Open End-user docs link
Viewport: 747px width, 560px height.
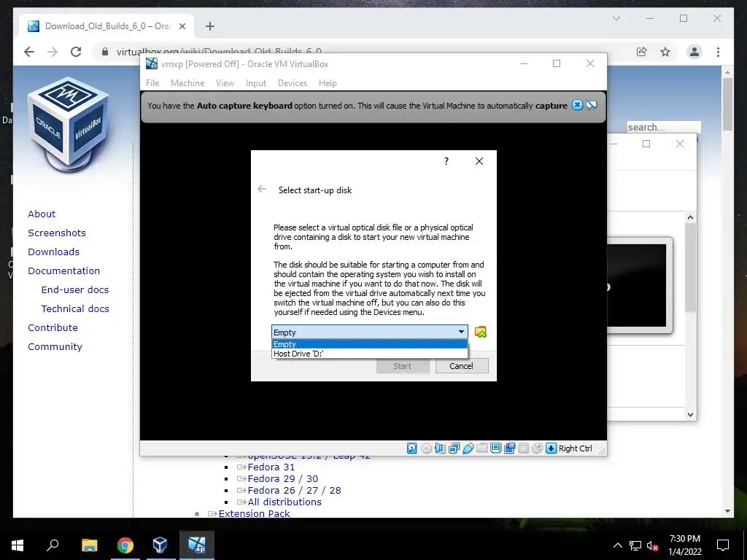point(75,290)
